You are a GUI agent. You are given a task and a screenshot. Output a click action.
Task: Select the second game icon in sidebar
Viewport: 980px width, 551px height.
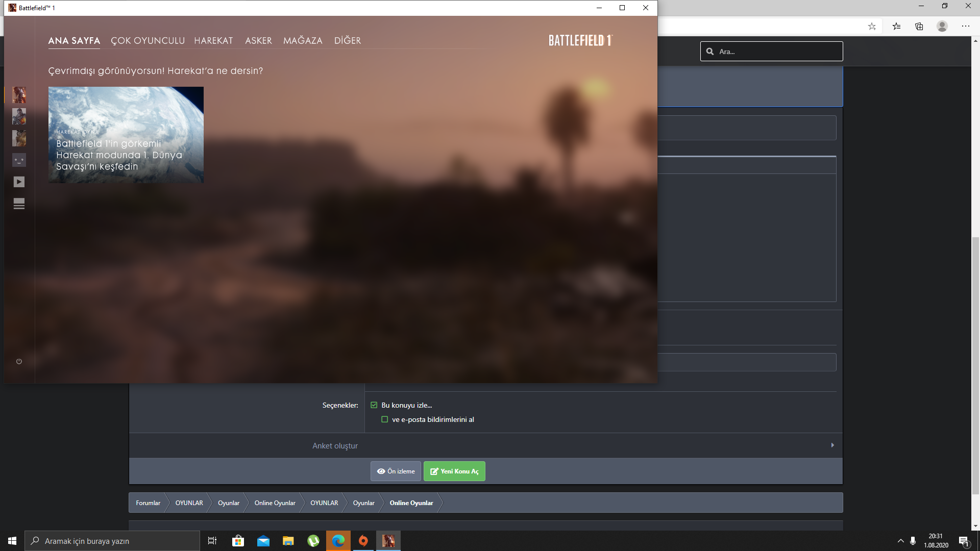[19, 116]
